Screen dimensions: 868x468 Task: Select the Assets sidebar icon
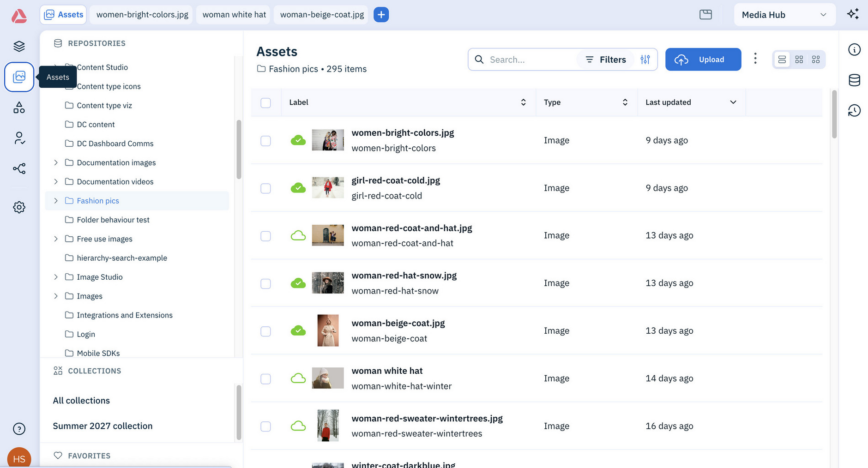tap(19, 77)
